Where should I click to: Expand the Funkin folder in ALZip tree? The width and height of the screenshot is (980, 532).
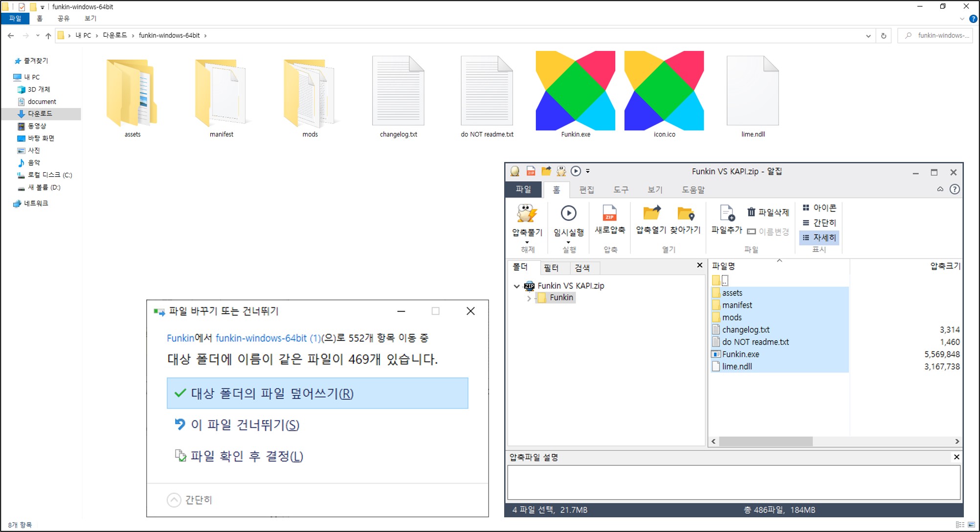point(529,298)
